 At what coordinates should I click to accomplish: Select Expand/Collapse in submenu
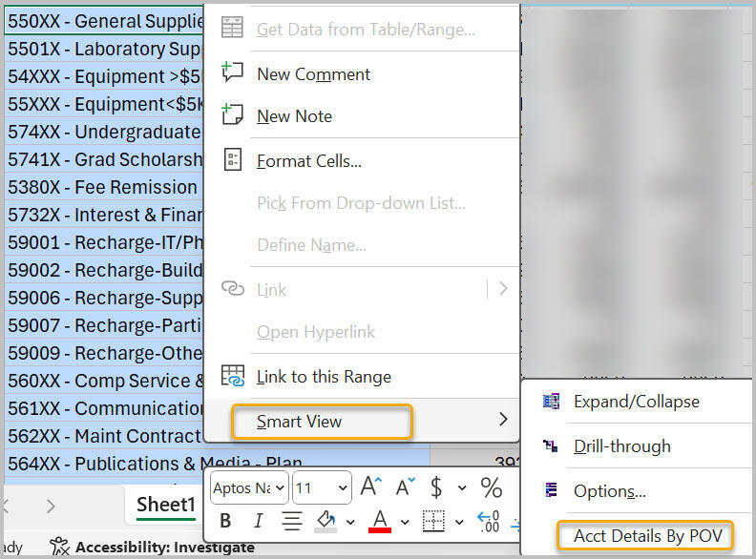coord(637,402)
